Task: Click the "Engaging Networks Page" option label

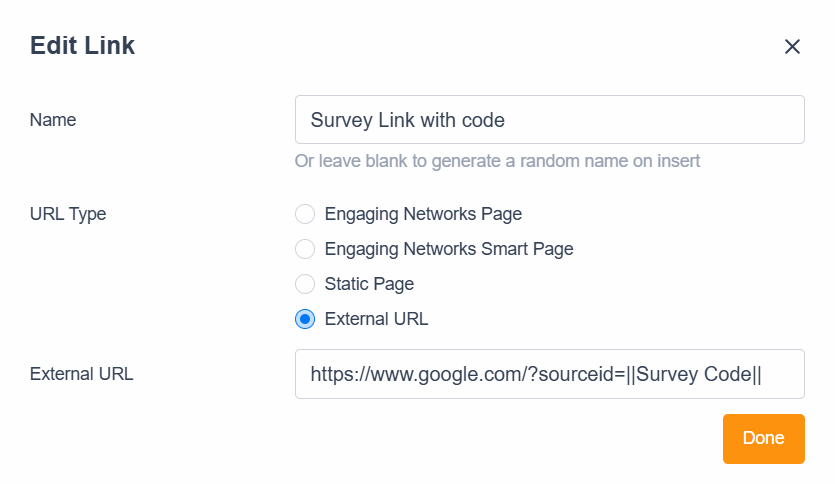Action: [423, 214]
